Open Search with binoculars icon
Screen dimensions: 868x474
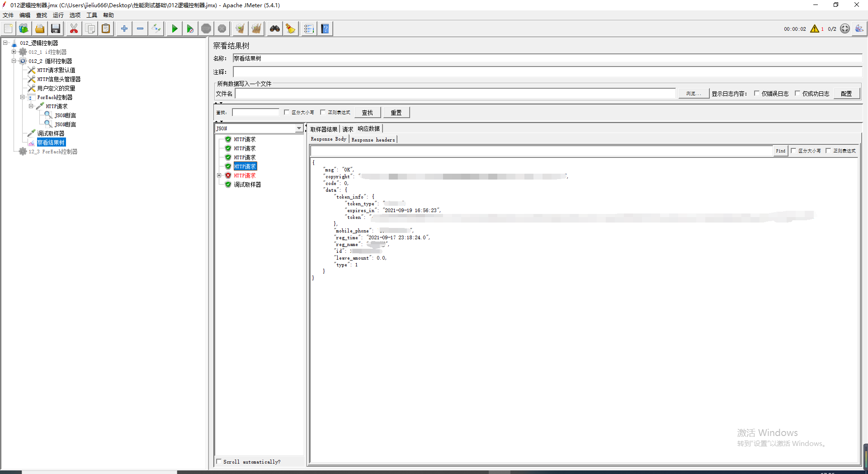click(275, 28)
